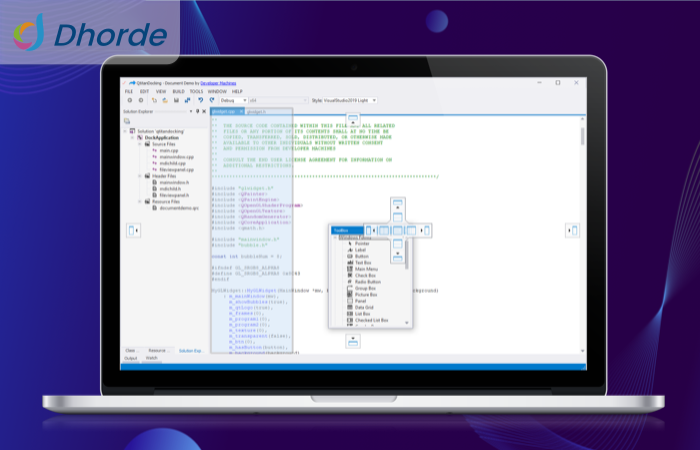Click the dock-to-bottom edge indicator
Image resolution: width=700 pixels, height=450 pixels.
pos(353,340)
